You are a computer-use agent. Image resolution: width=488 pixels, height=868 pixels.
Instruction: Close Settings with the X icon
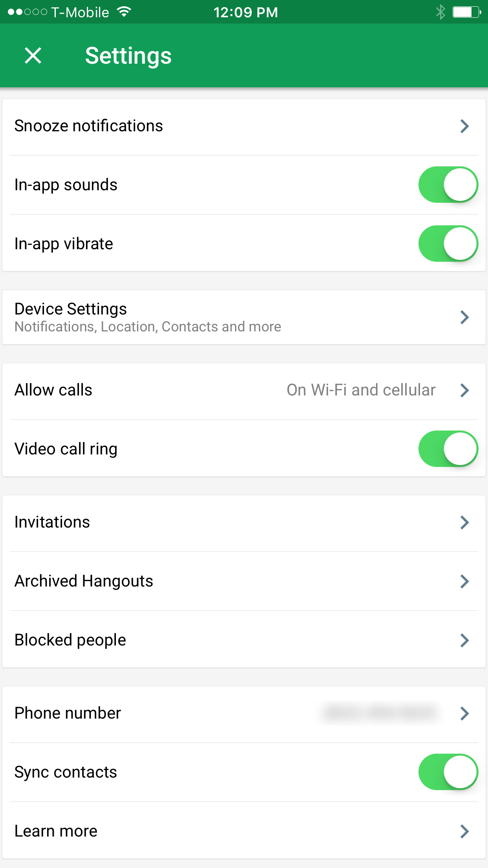point(33,55)
